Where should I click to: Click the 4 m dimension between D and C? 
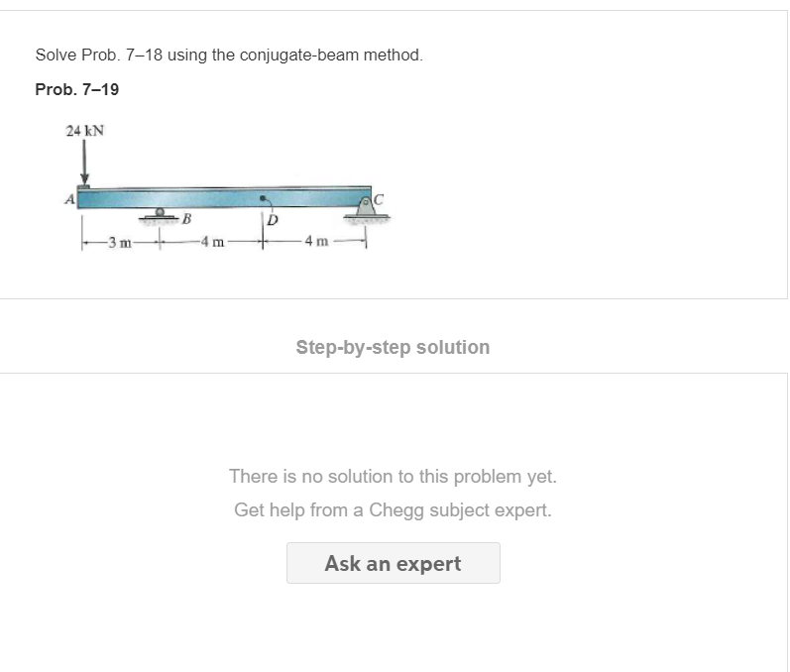(316, 241)
